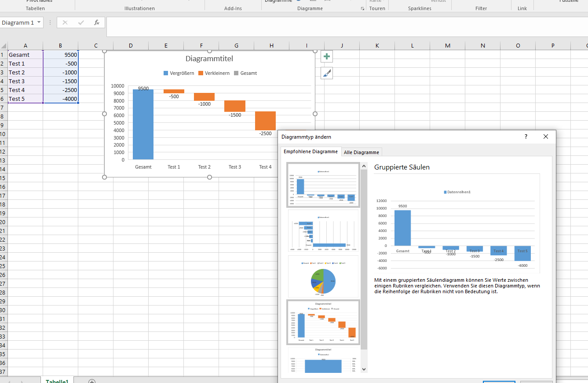588x383 pixels.
Task: Click the highlighted button at the dialog bottom
Action: (x=499, y=382)
